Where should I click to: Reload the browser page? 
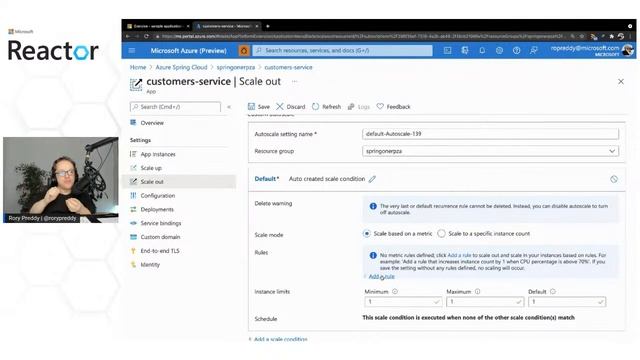(x=146, y=36)
